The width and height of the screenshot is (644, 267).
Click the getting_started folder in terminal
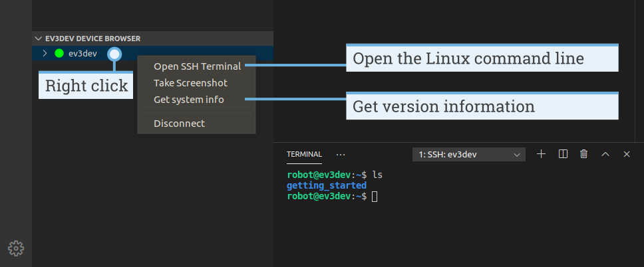point(327,185)
